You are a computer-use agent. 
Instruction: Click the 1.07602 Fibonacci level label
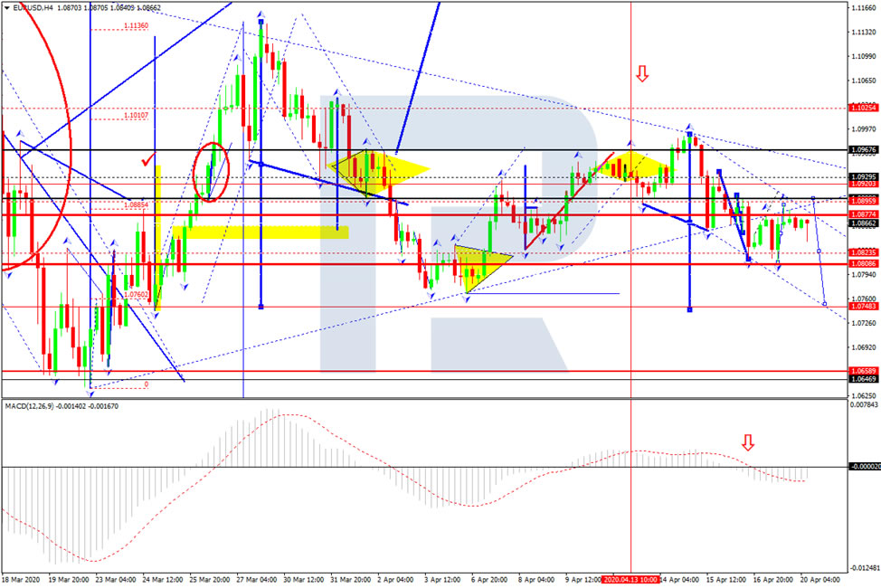(136, 295)
